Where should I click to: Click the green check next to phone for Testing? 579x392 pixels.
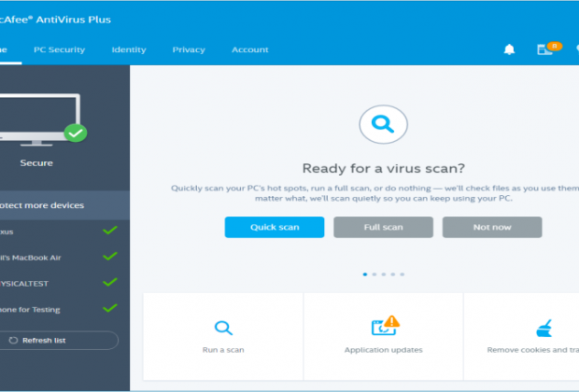pos(110,308)
